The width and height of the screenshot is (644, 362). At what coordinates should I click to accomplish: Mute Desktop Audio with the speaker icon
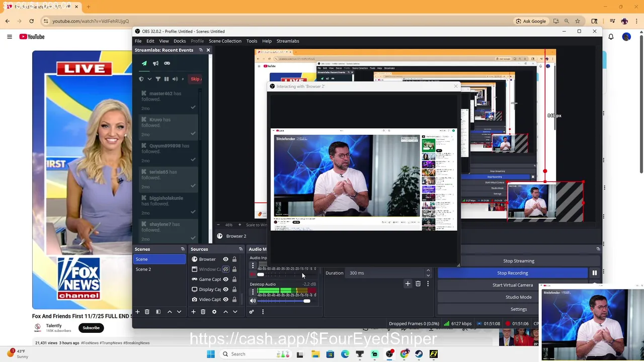pos(253,301)
